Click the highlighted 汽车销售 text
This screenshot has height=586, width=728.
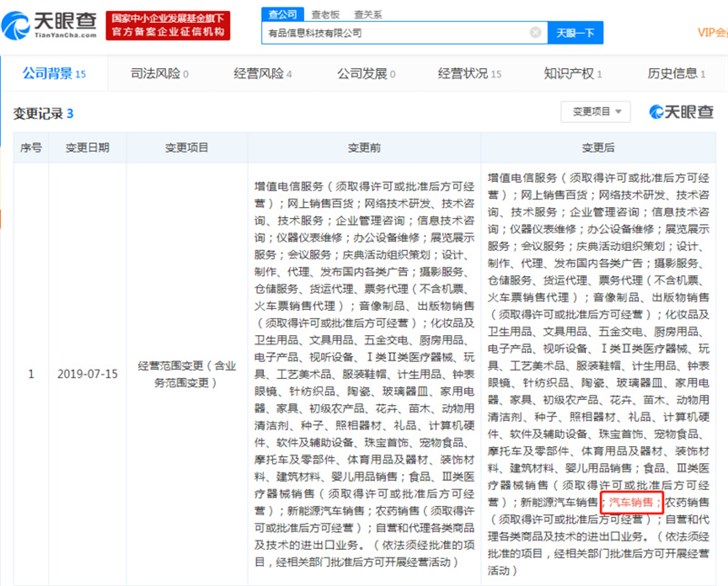[630, 502]
